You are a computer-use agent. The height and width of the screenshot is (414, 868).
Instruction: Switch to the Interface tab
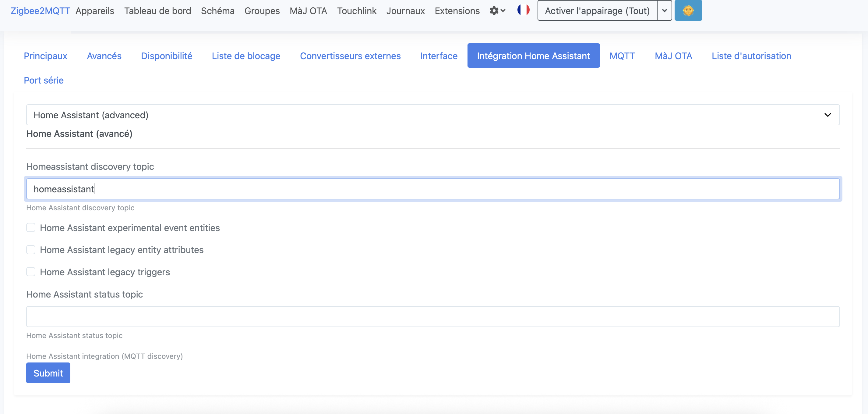(439, 56)
